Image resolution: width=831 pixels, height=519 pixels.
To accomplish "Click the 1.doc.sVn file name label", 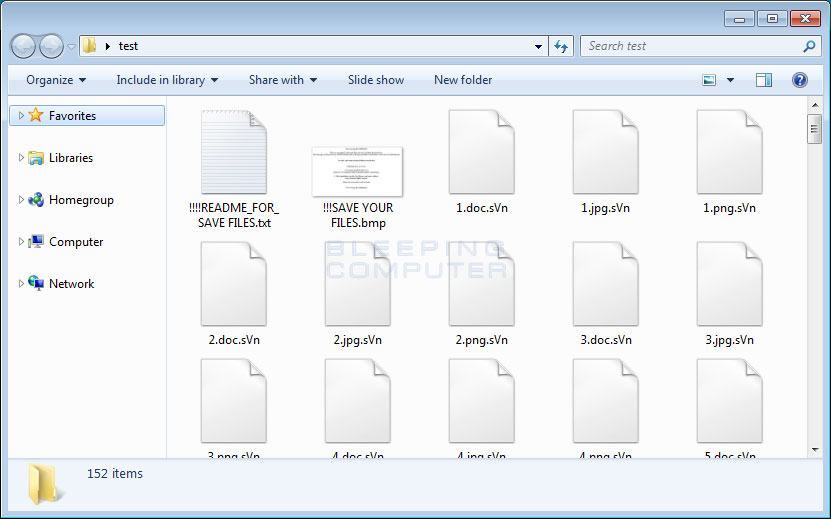I will point(482,208).
